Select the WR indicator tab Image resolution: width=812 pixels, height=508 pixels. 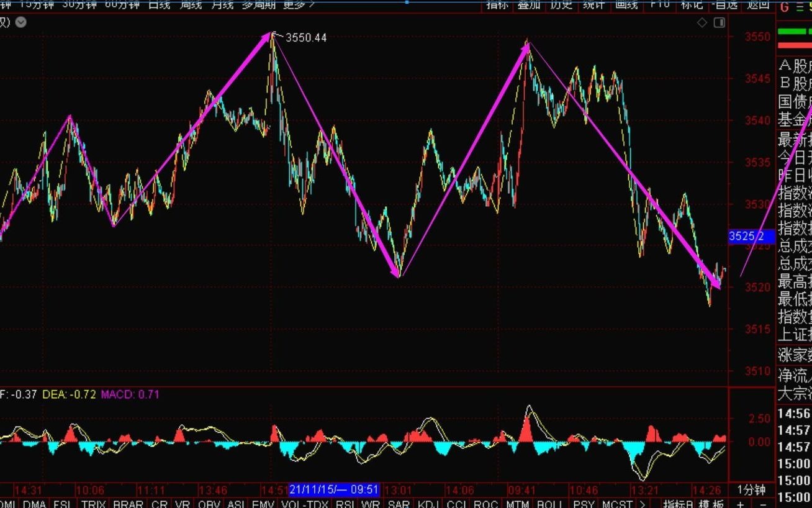pyautogui.click(x=371, y=504)
